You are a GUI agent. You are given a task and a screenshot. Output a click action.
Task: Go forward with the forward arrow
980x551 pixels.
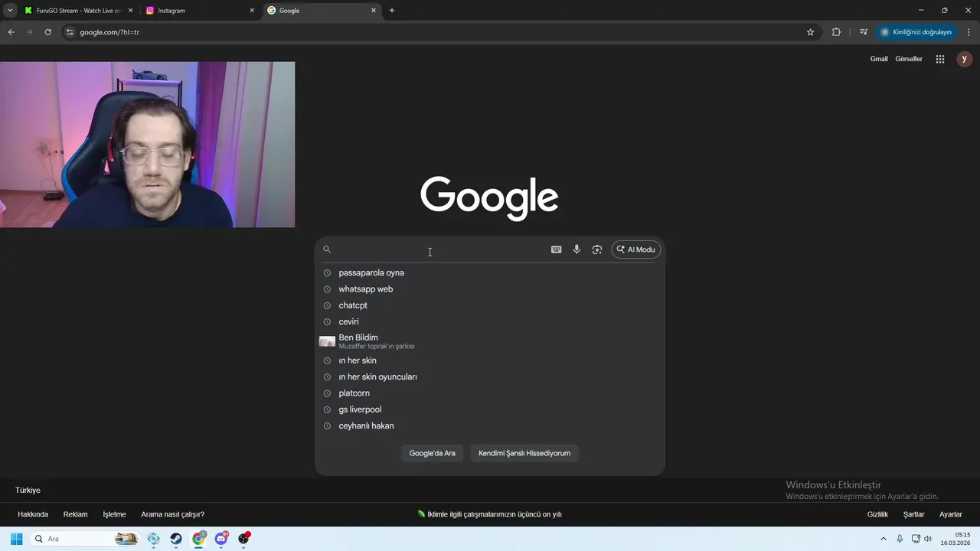click(x=29, y=32)
